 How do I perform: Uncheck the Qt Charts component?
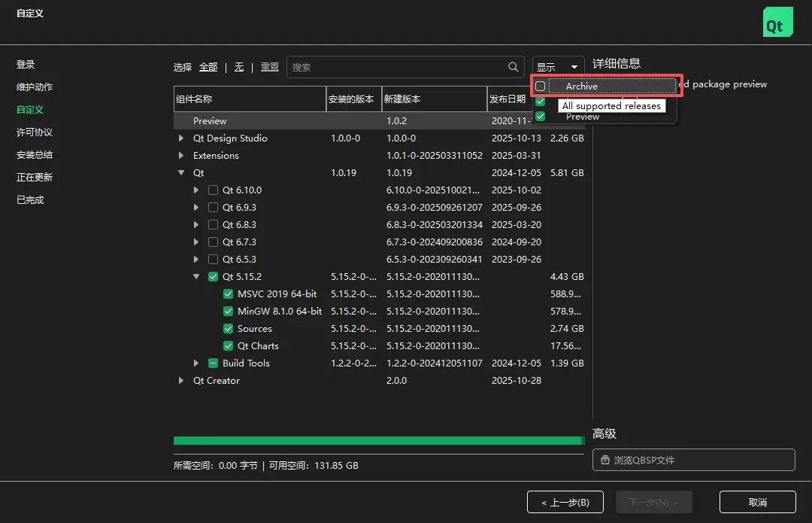click(228, 345)
